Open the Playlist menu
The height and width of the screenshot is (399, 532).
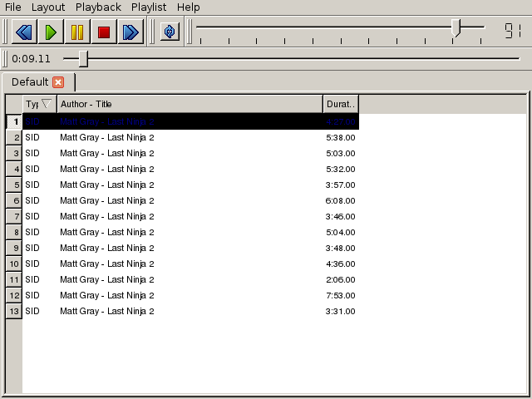click(149, 7)
